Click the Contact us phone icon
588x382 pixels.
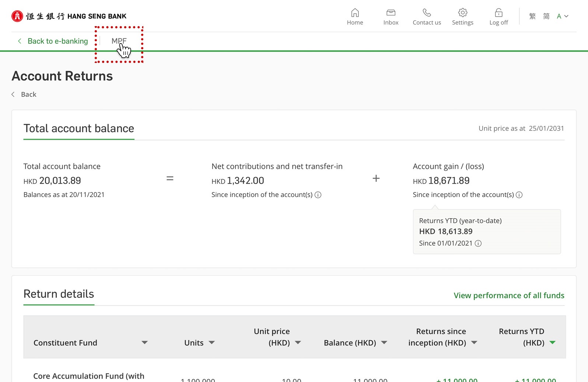pyautogui.click(x=427, y=13)
